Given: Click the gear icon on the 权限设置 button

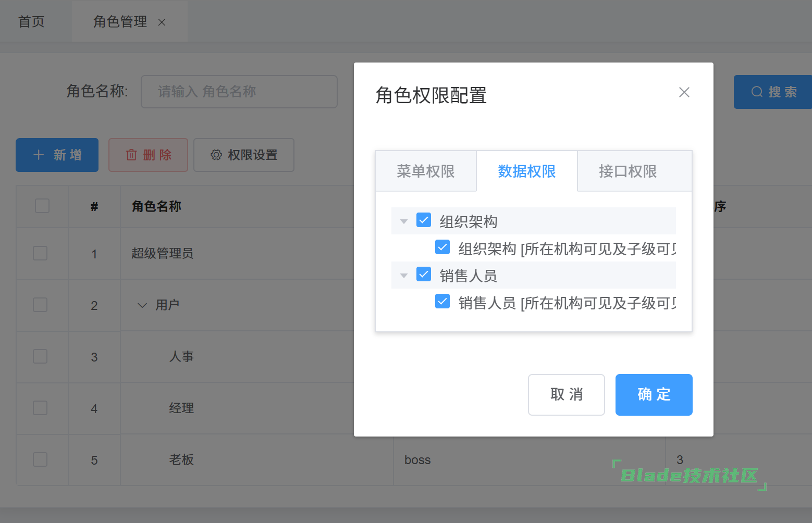Looking at the screenshot, I should click(x=216, y=155).
